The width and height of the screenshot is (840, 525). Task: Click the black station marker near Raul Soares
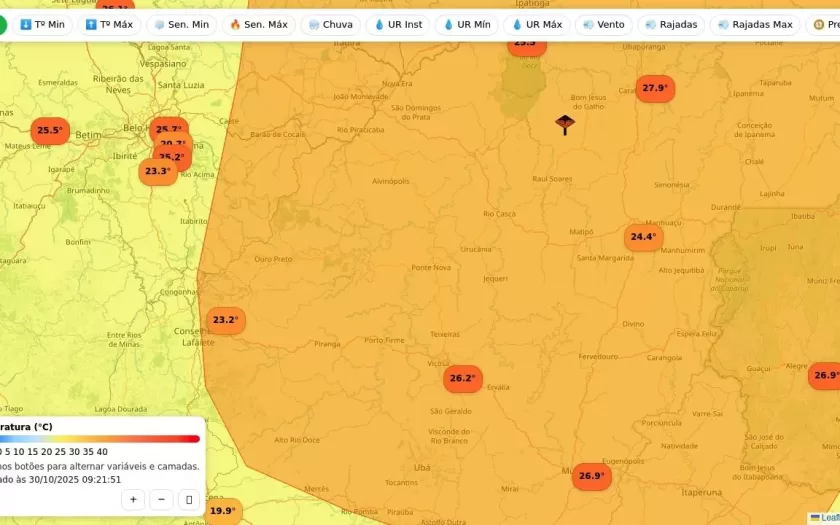[565, 124]
